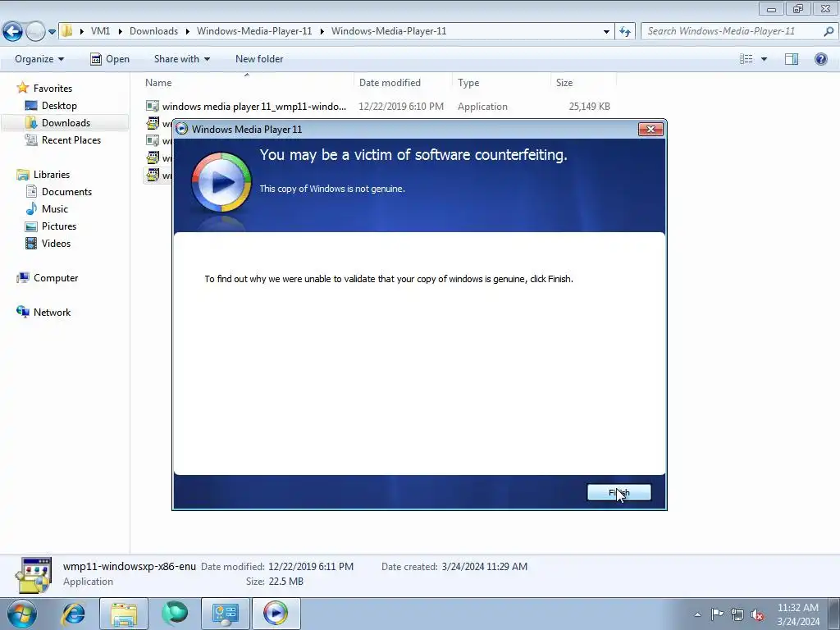
Task: Select Network in the navigation pane
Action: point(52,313)
